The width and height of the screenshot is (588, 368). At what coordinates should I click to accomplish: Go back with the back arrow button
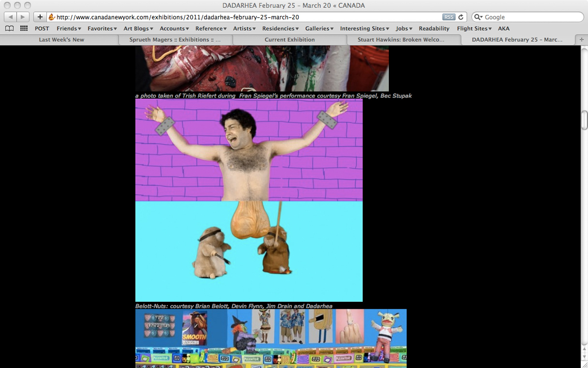coord(10,17)
